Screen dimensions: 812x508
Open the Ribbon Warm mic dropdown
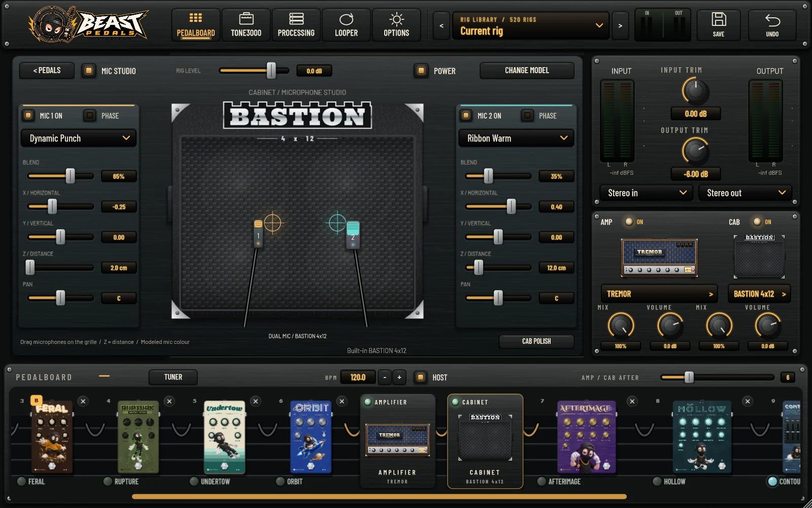pyautogui.click(x=516, y=138)
